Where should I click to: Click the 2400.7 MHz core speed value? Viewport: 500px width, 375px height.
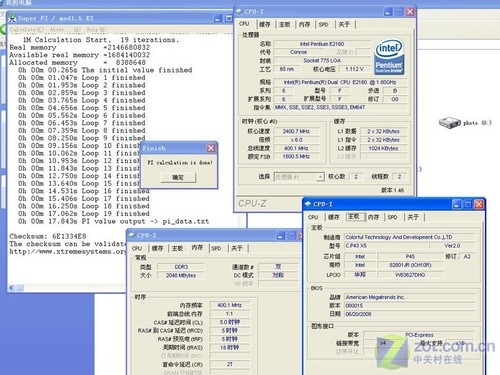296,131
